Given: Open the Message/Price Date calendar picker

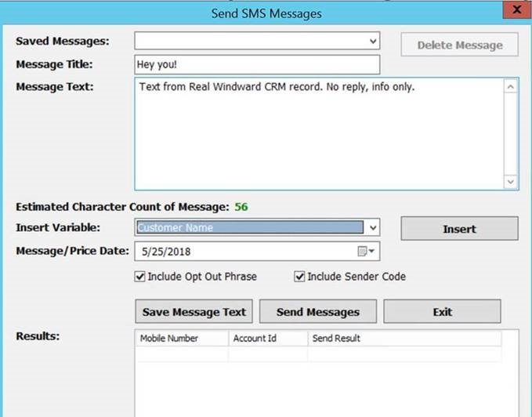Looking at the screenshot, I should coord(366,252).
